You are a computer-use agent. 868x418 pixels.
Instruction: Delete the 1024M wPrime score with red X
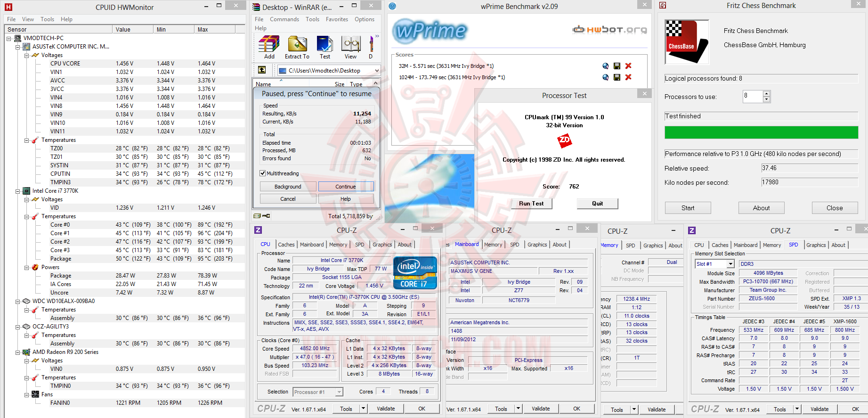pyautogui.click(x=628, y=77)
